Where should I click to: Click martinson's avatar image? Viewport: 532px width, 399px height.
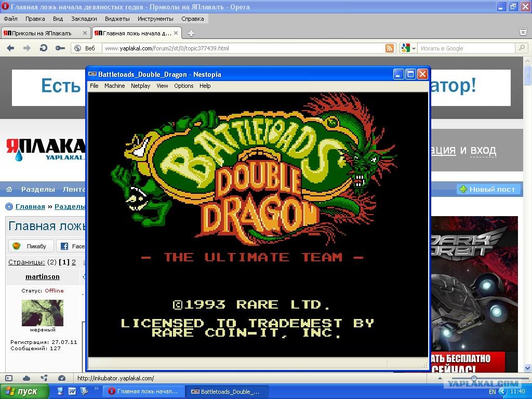tap(43, 313)
